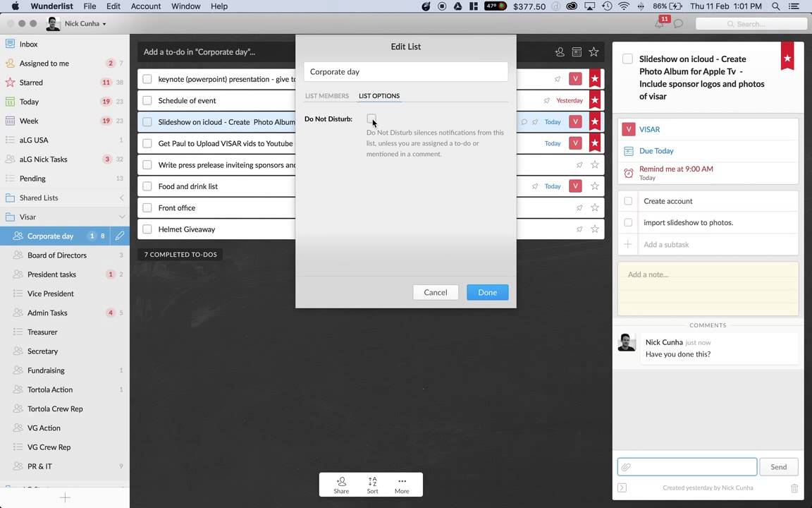Screen dimensions: 812x508
Task: Click the share list person icon in header
Action: [x=559, y=52]
